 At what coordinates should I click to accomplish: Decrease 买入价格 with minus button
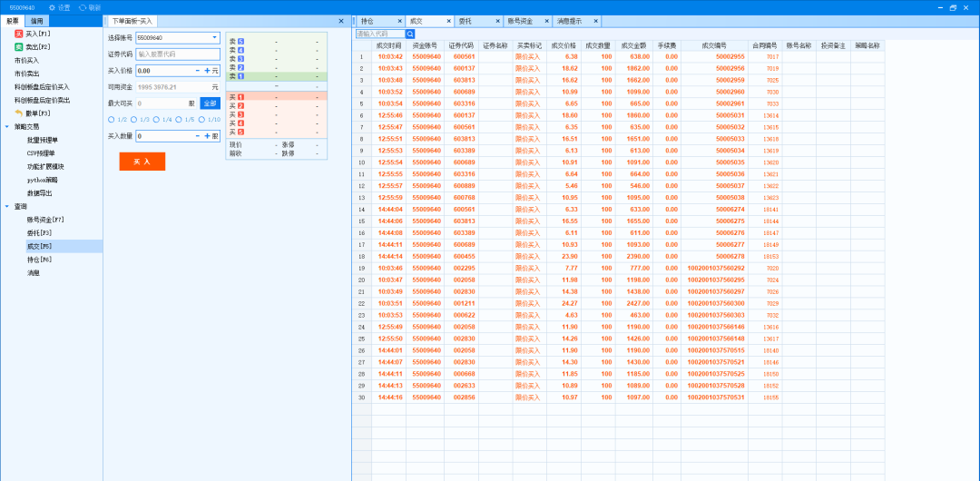[x=198, y=71]
